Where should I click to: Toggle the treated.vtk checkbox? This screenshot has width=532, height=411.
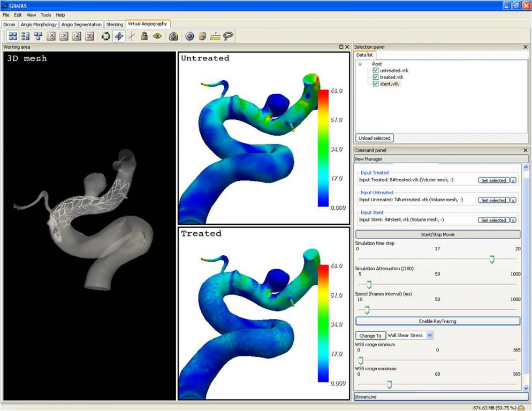point(376,77)
